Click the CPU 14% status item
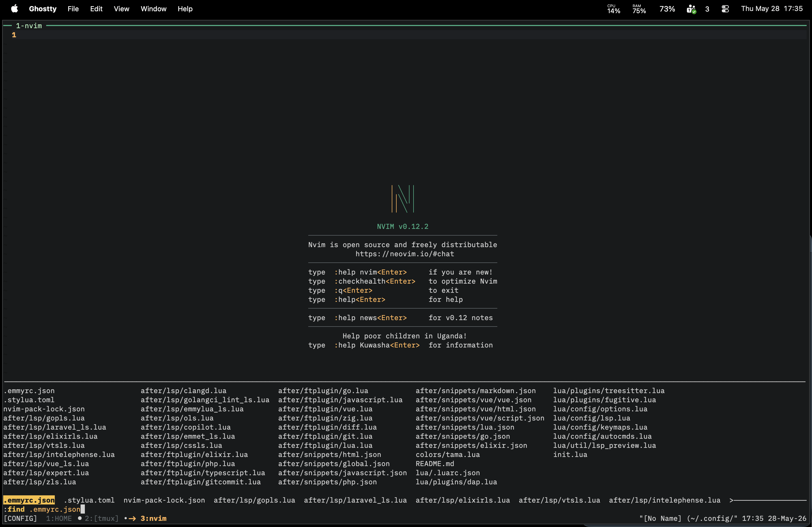812x527 pixels. (x=614, y=9)
